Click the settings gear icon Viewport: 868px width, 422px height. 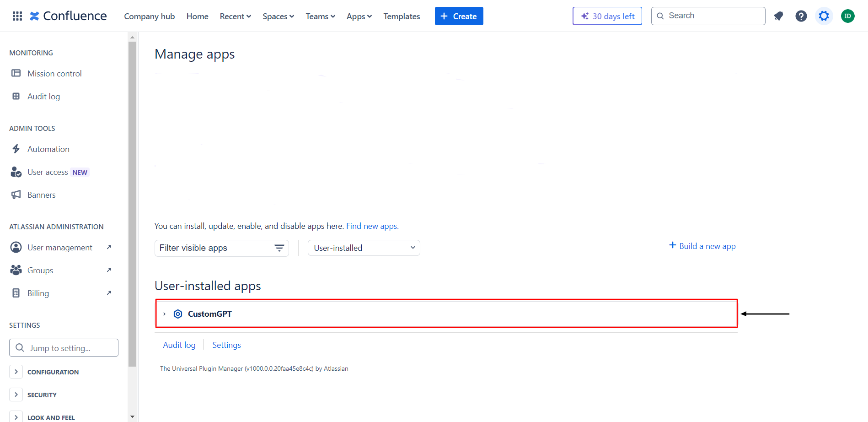point(824,16)
